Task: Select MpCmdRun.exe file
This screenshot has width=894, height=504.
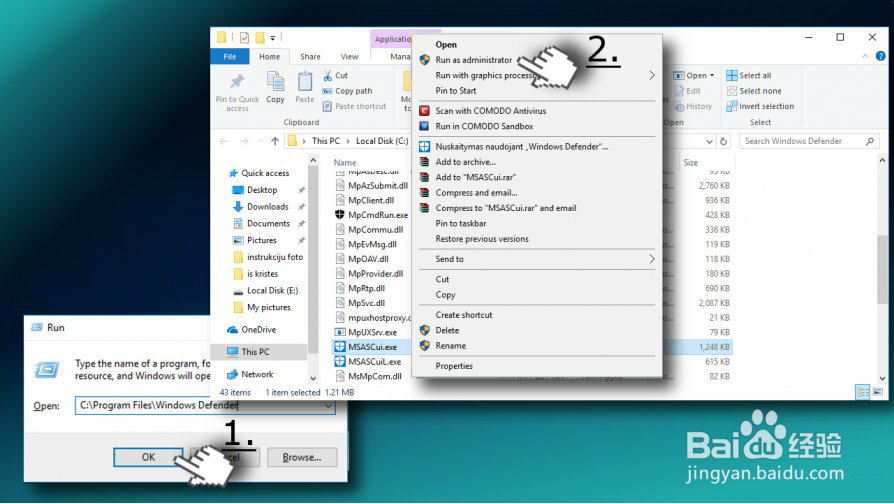Action: pyautogui.click(x=372, y=215)
